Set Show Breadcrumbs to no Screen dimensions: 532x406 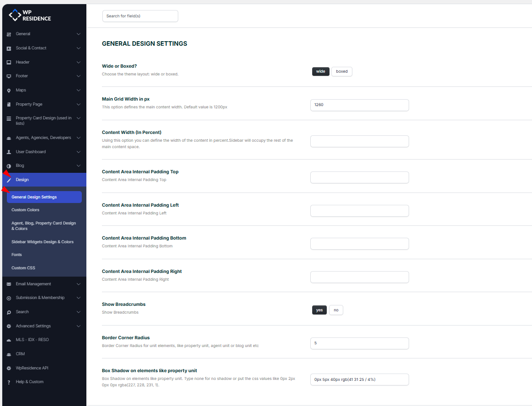click(336, 310)
